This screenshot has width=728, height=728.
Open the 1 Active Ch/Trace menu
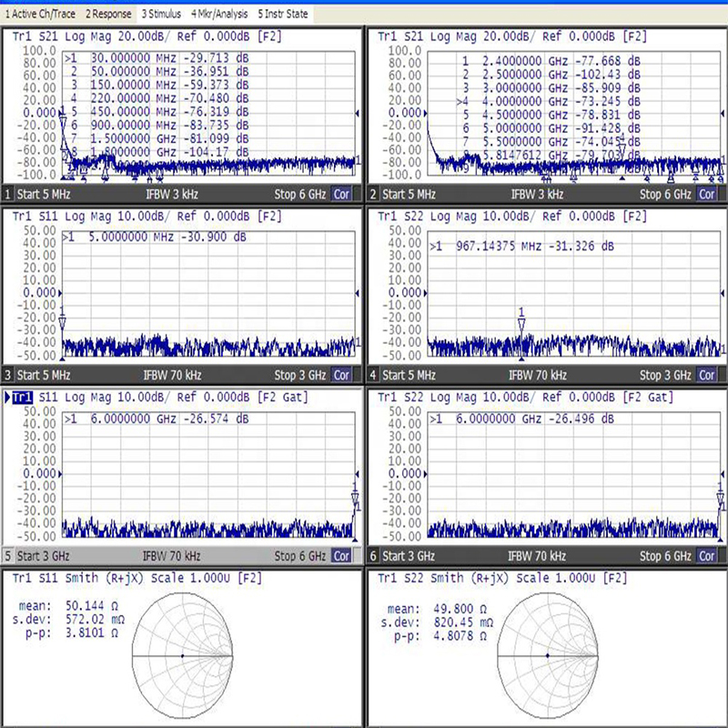(x=40, y=14)
